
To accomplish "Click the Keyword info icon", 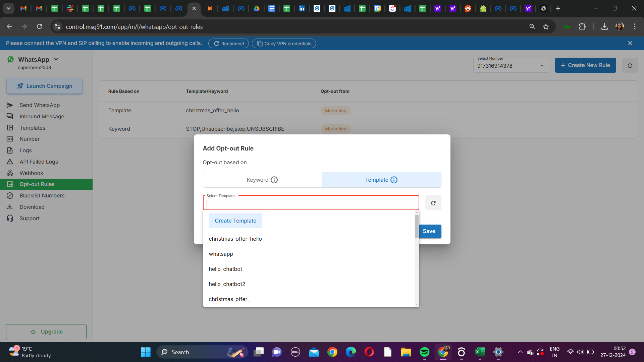I will click(x=274, y=180).
